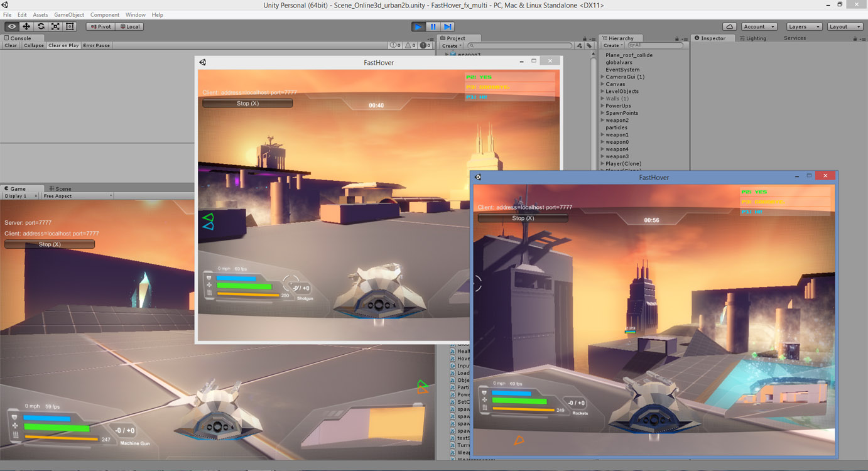Toggle Pivot/Center handle mode

pyautogui.click(x=100, y=26)
